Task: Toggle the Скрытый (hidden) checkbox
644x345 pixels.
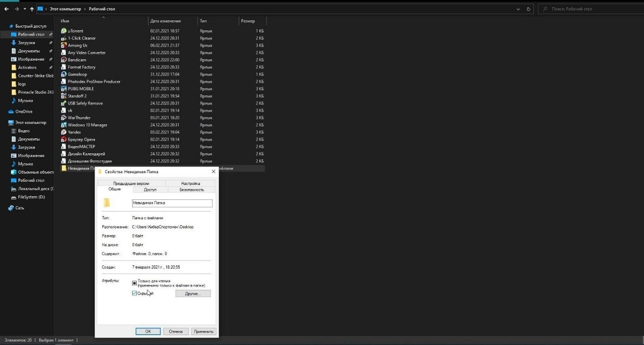Action: pyautogui.click(x=134, y=293)
